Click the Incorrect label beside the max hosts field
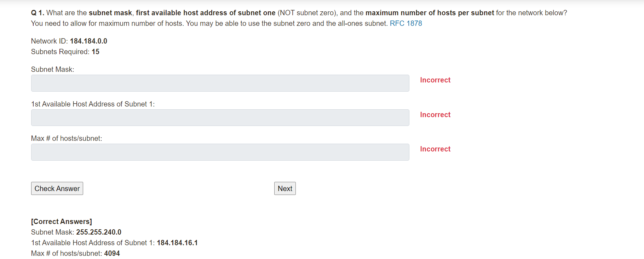The width and height of the screenshot is (644, 259). pos(435,149)
